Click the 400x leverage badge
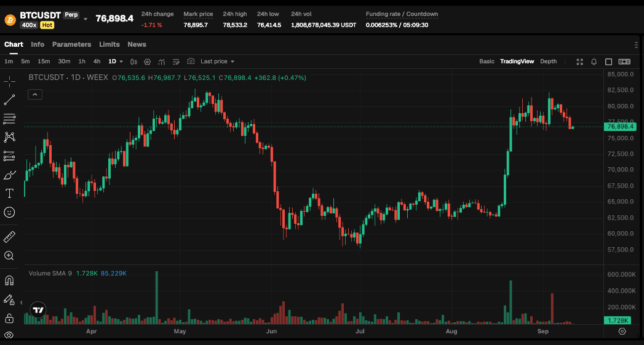The image size is (644, 345). (29, 25)
